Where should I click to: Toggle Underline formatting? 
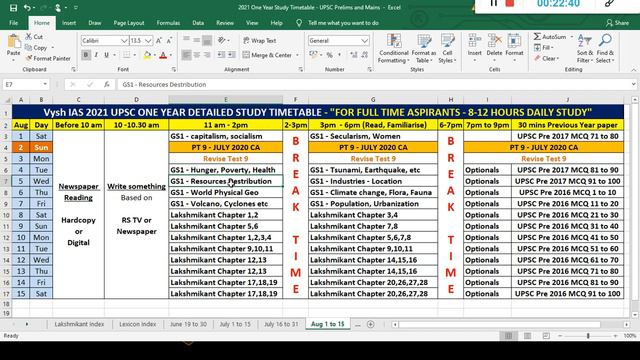point(107,55)
